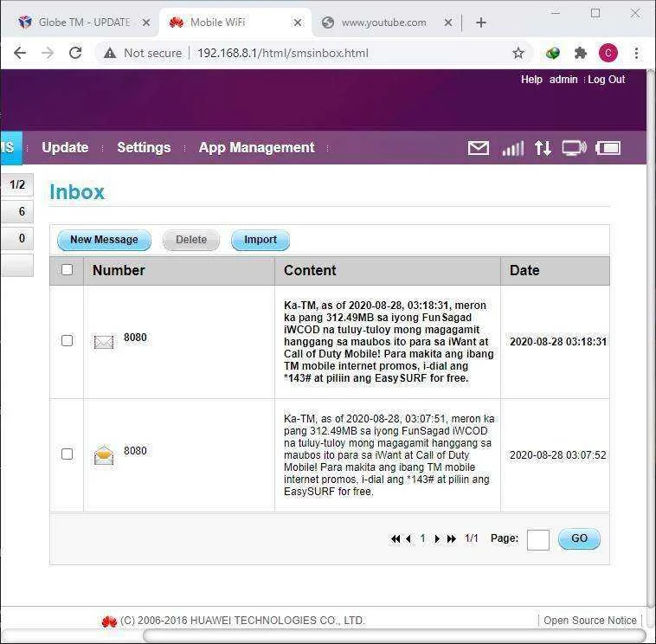This screenshot has height=644, width=656.
Task: Close the www.youtube.com tab
Action: tap(448, 23)
